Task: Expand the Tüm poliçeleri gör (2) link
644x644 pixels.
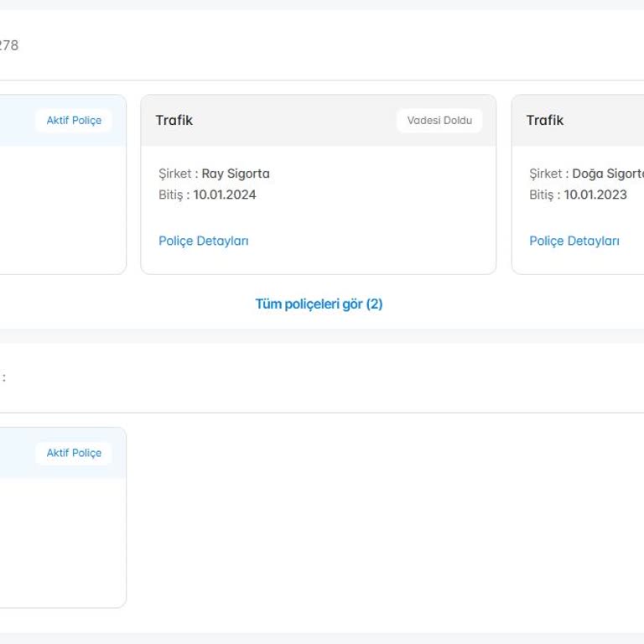Action: 319,304
